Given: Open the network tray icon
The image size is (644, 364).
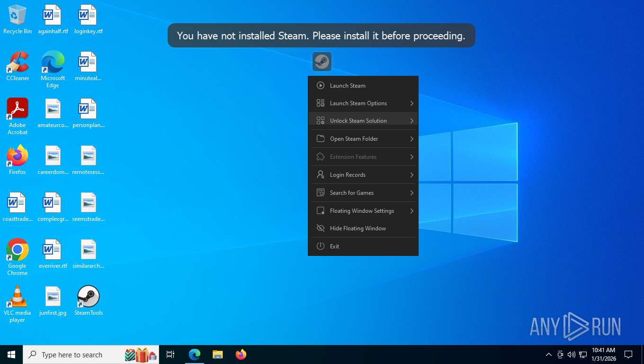Looking at the screenshot, I should (583, 355).
